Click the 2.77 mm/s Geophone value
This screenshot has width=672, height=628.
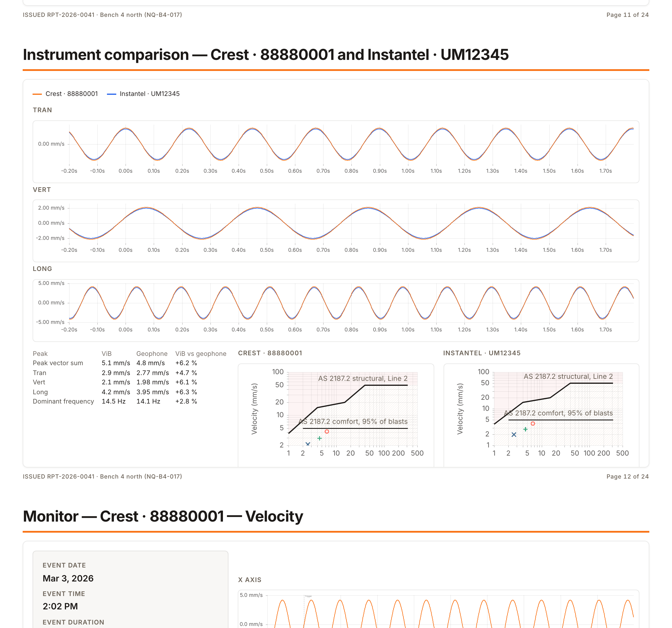pyautogui.click(x=153, y=373)
